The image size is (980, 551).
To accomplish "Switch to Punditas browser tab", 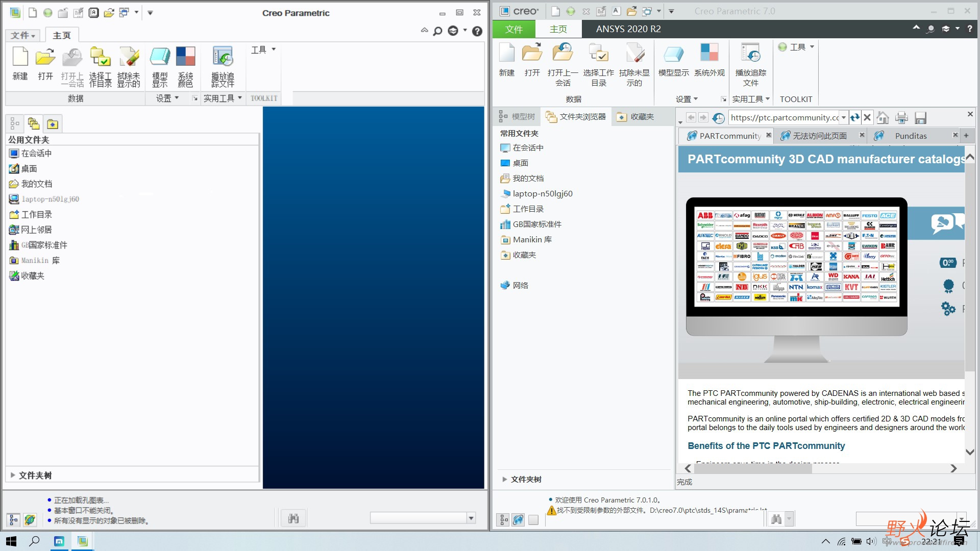I will pos(911,136).
